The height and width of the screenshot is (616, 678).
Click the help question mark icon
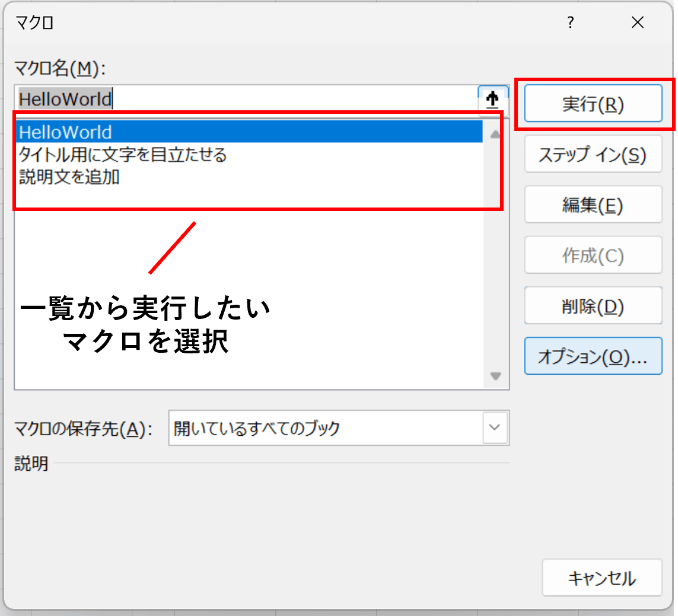(x=570, y=23)
